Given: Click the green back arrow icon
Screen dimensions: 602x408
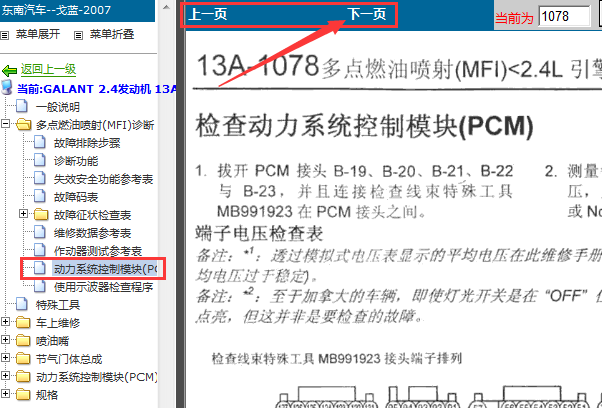Looking at the screenshot, I should (x=9, y=71).
